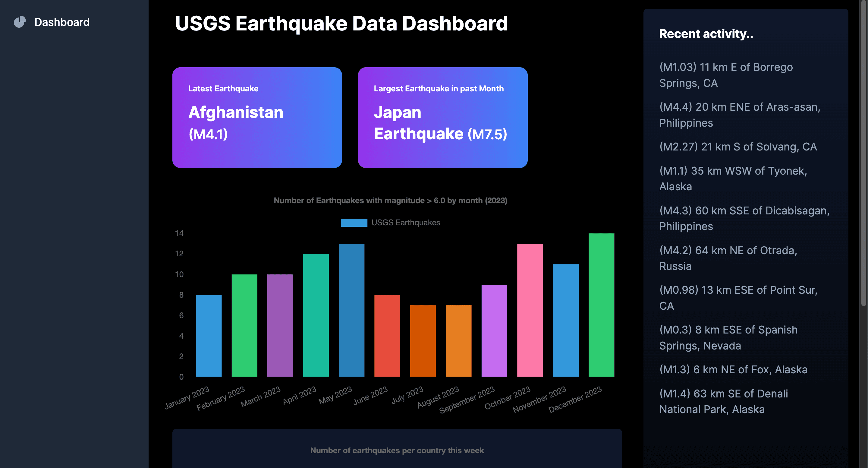Image resolution: width=868 pixels, height=468 pixels.
Task: Select the November 2023 blue bar
Action: [566, 320]
